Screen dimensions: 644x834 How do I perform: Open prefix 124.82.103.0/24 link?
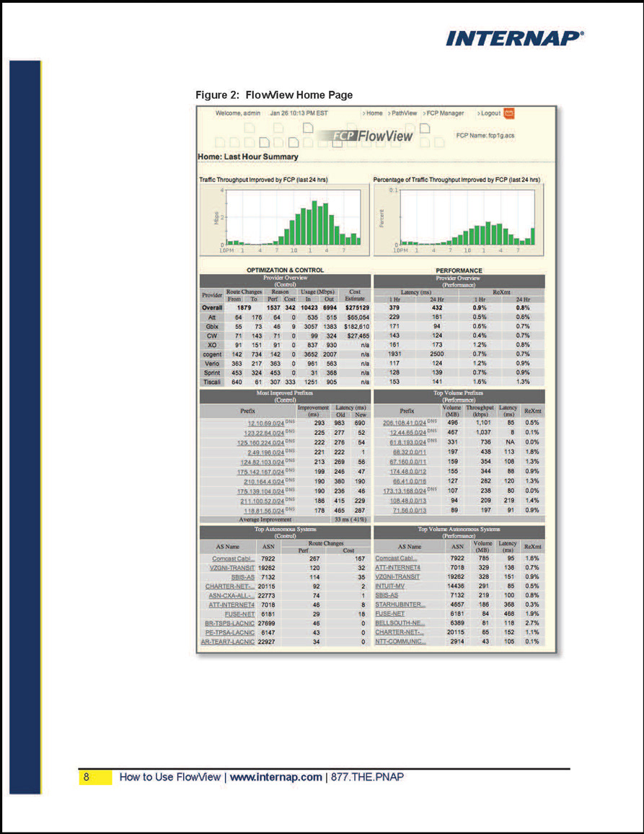point(263,462)
